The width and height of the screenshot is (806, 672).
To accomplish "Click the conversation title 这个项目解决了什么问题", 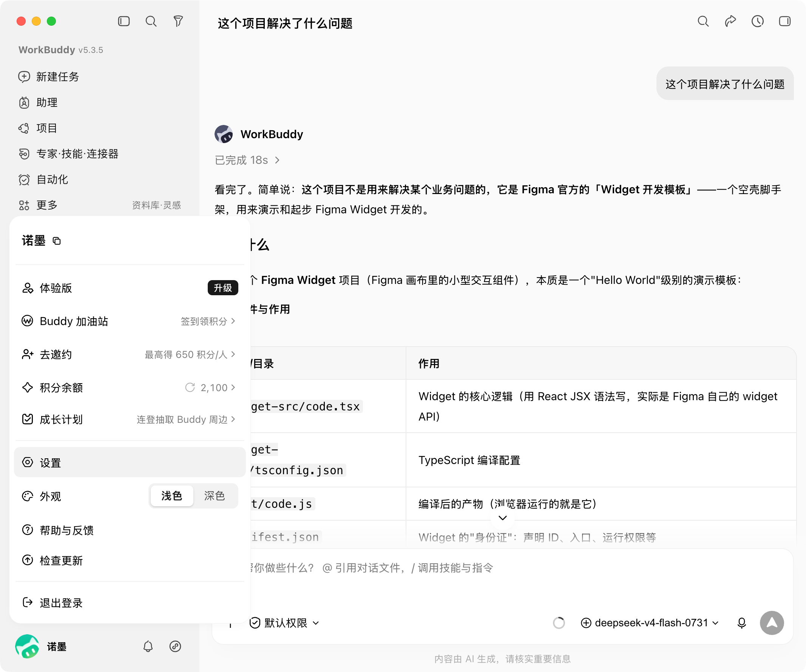I will pos(285,23).
